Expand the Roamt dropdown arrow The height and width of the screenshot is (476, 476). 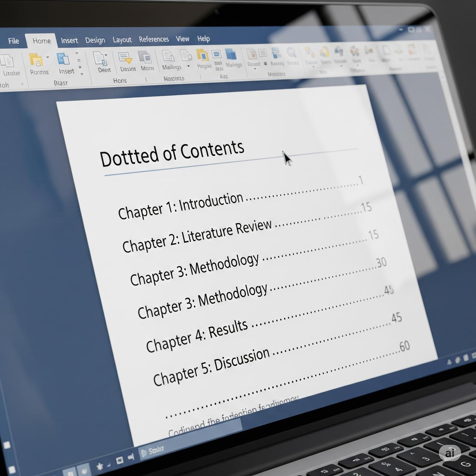[x=255, y=69]
